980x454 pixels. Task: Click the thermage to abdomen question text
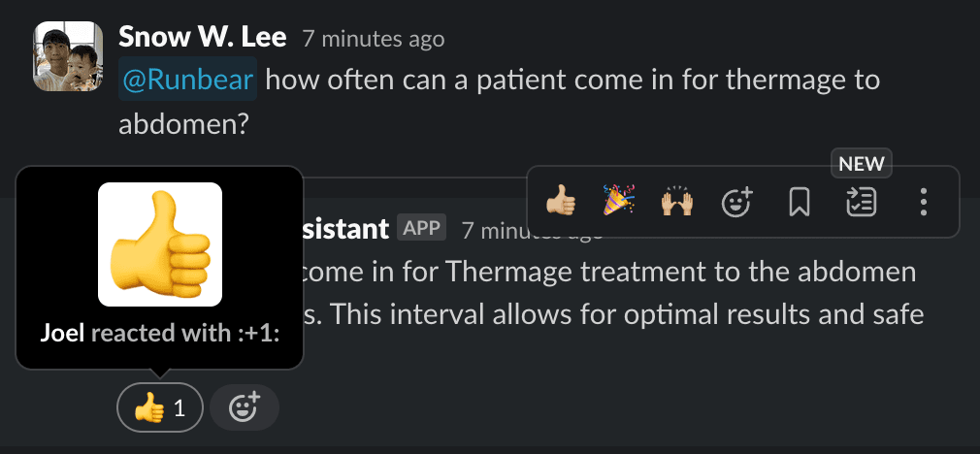[572, 80]
